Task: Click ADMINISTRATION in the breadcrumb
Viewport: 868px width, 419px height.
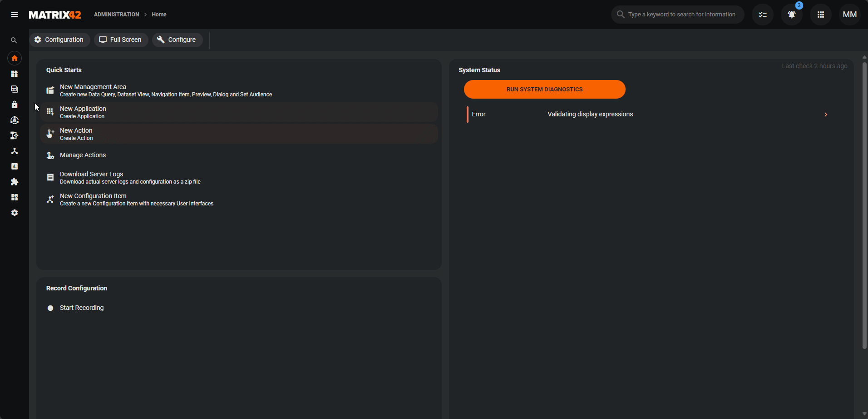Action: pos(116,15)
